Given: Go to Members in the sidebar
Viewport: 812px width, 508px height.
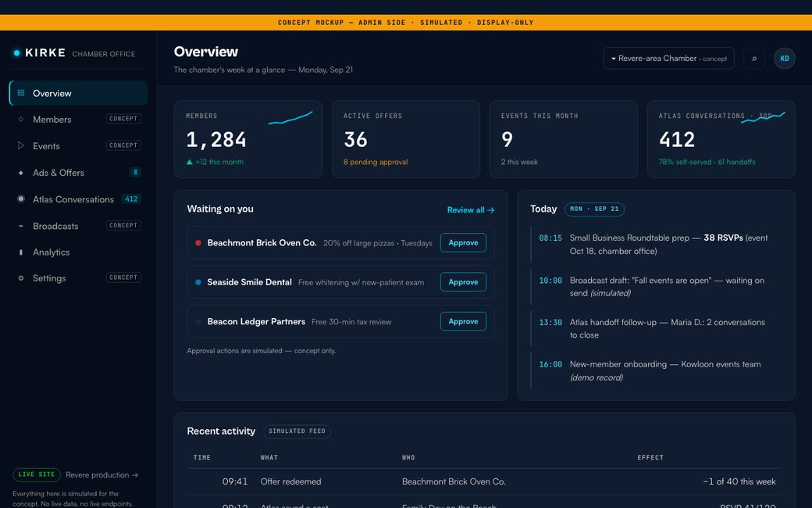Looking at the screenshot, I should [78, 120].
